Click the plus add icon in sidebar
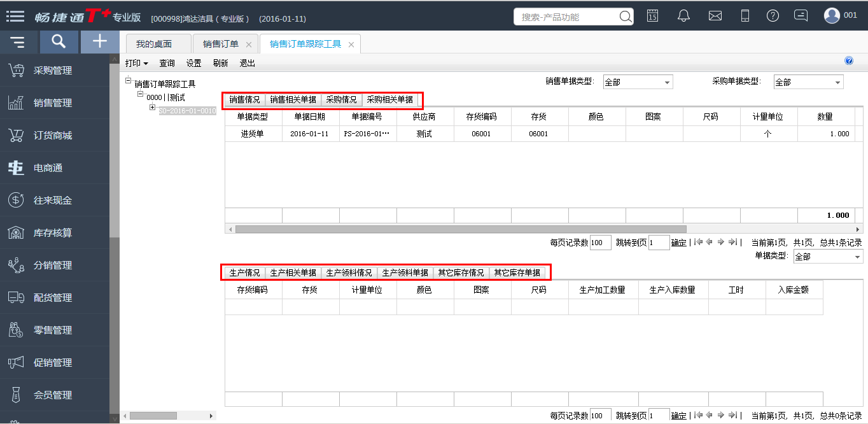The height and width of the screenshot is (424, 868). tap(99, 42)
